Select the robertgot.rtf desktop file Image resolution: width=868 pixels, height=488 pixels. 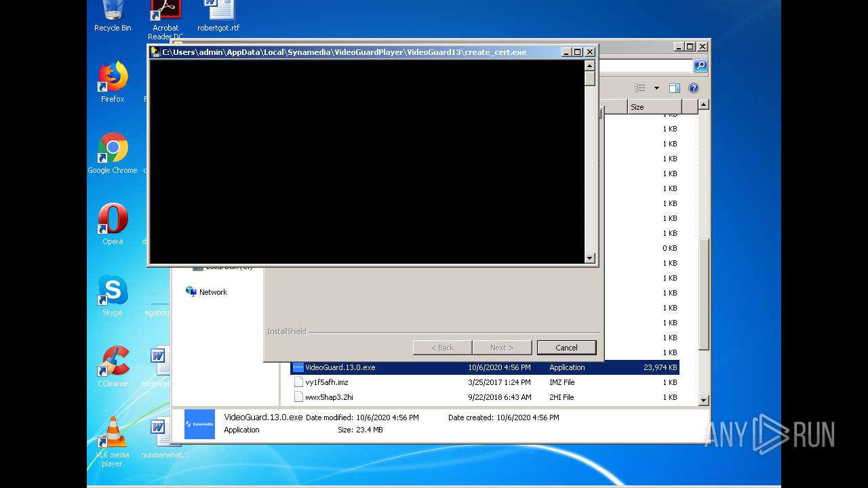point(218,16)
